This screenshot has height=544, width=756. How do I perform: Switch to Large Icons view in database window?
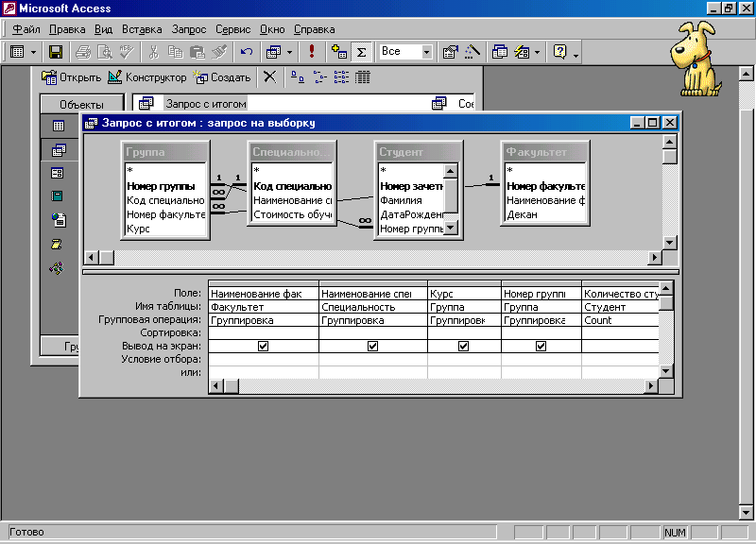(x=298, y=77)
